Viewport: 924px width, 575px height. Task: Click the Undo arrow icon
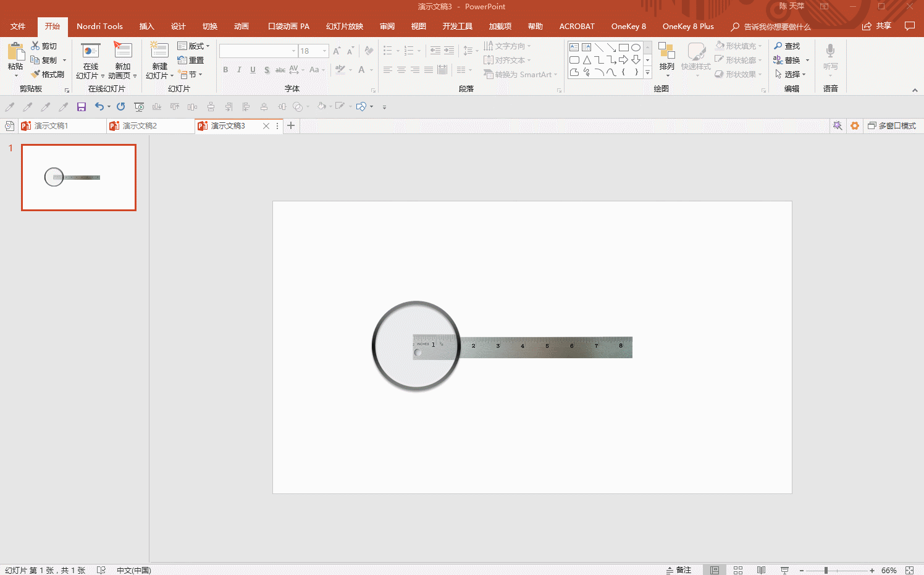pyautogui.click(x=99, y=107)
